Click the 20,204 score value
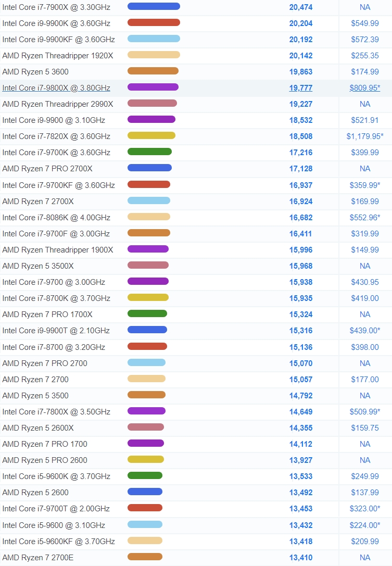 (x=301, y=23)
